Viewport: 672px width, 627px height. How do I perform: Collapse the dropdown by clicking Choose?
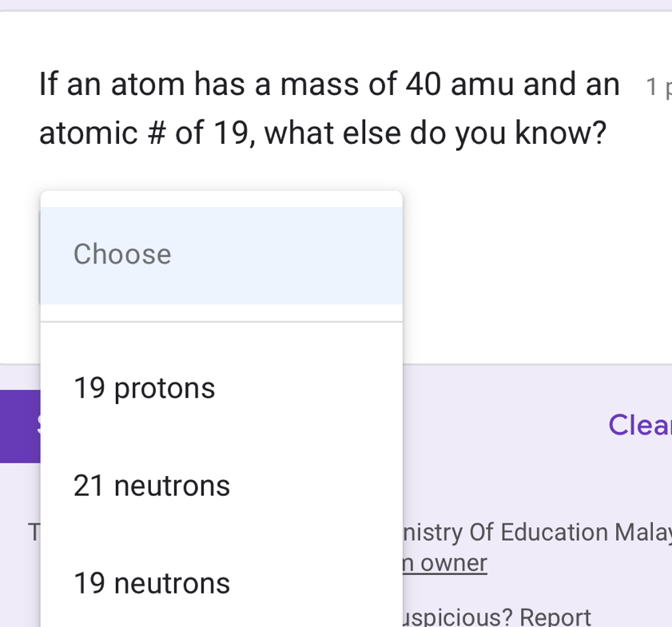pos(221,254)
